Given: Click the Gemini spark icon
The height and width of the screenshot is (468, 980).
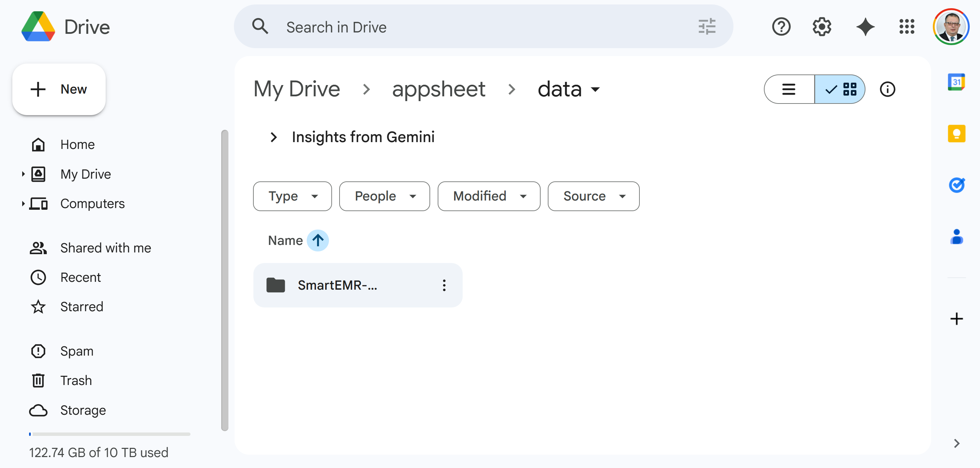Looking at the screenshot, I should coord(865,27).
